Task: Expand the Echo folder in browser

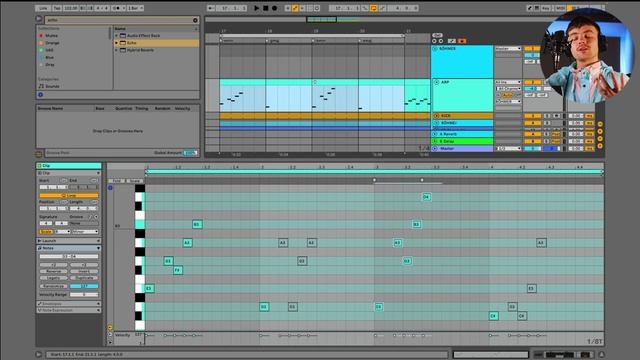Action: pyautogui.click(x=117, y=43)
